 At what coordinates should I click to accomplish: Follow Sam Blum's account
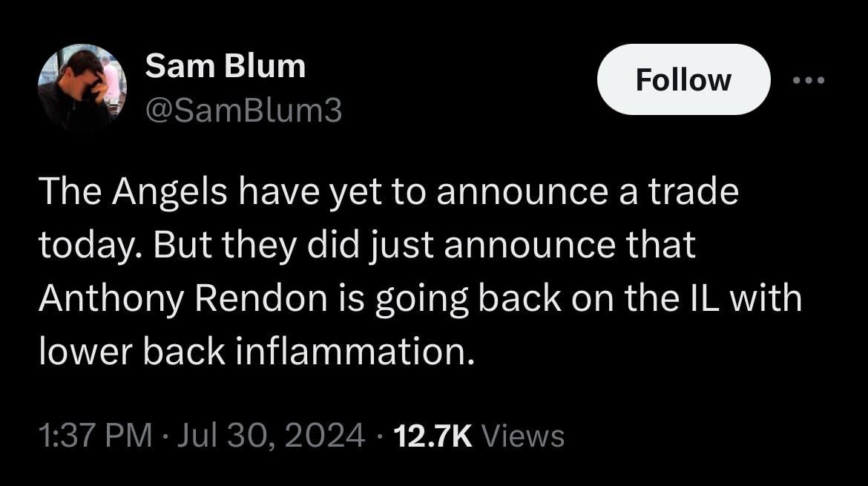(x=683, y=79)
